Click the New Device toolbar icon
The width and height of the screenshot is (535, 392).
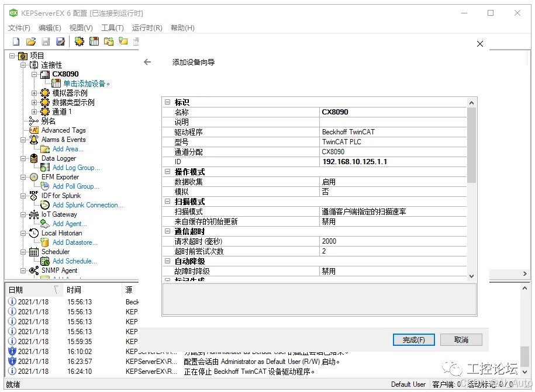(94, 41)
